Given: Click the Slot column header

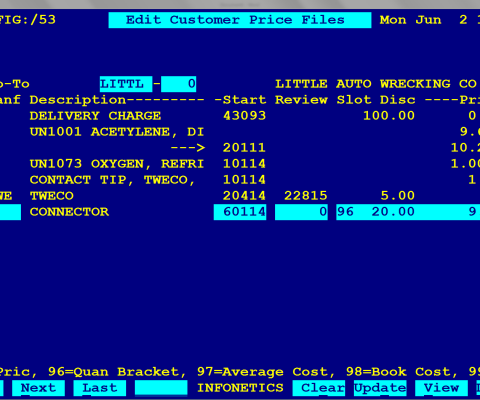Looking at the screenshot, I should tap(354, 100).
